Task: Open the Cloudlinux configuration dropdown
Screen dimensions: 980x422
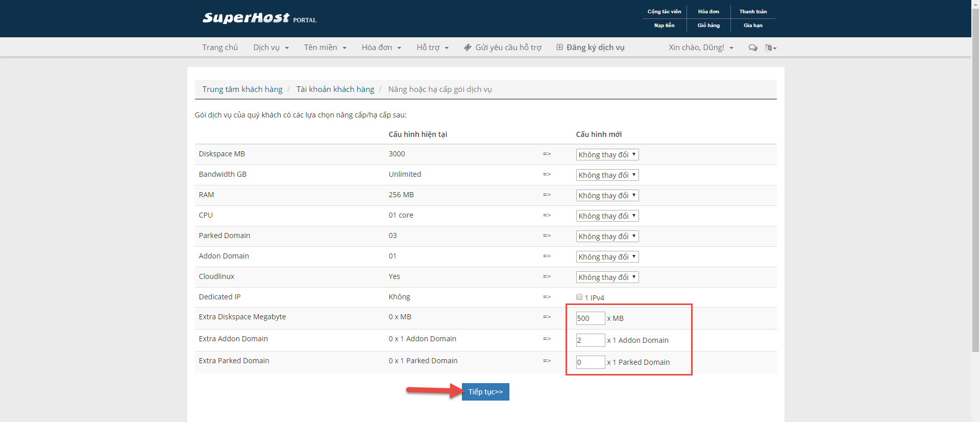Action: [x=607, y=277]
